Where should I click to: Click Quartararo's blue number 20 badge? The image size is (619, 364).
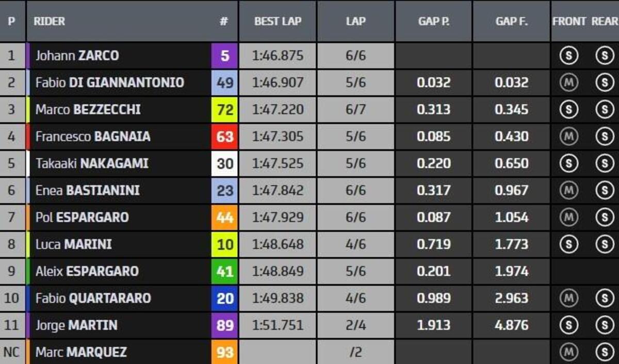coord(225,298)
